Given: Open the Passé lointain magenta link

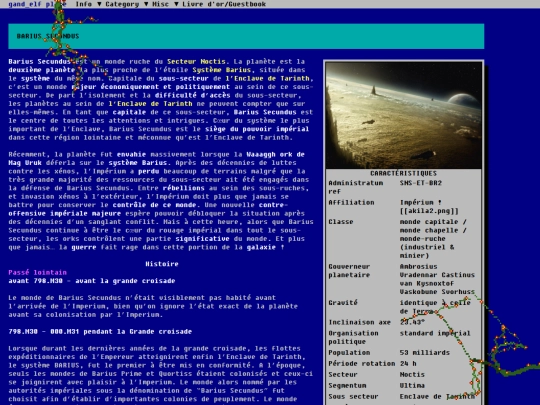Looking at the screenshot, I should 38,272.
